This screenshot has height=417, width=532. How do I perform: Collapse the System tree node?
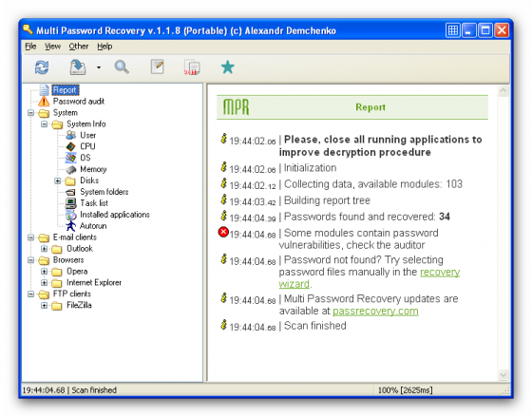coord(30,113)
